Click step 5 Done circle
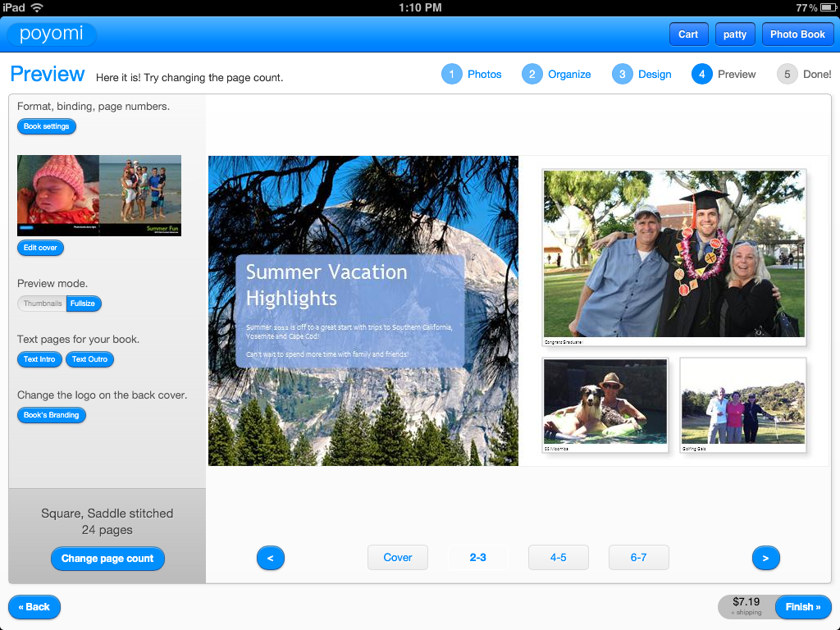840x630 pixels. pos(787,74)
